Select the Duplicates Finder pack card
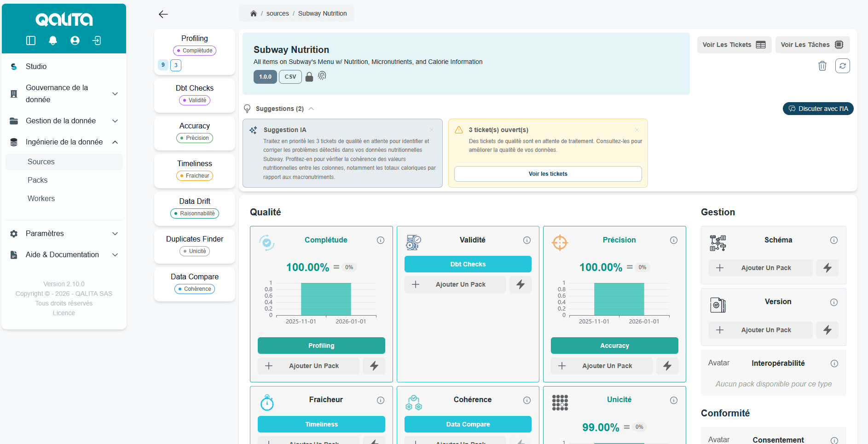This screenshot has height=444, width=868. [195, 247]
